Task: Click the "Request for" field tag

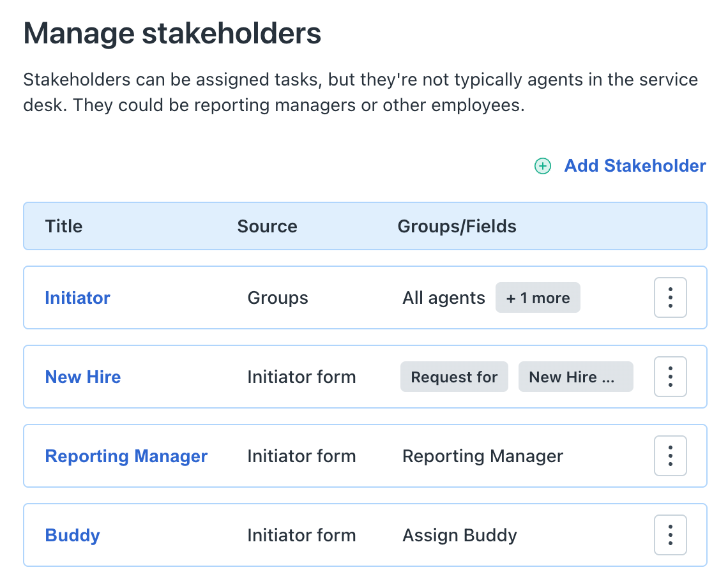Action: (x=454, y=377)
